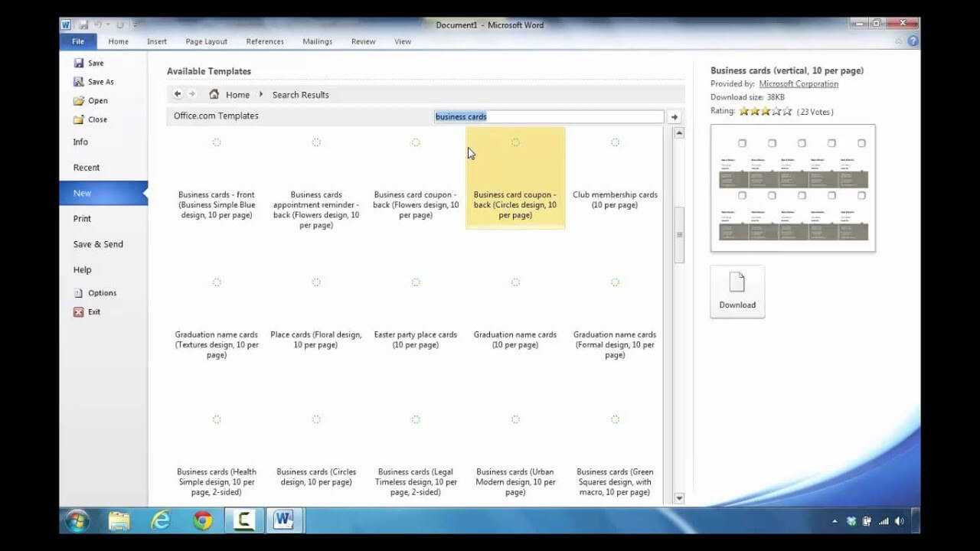Open the References tab
The height and width of the screenshot is (551, 980).
coord(265,41)
